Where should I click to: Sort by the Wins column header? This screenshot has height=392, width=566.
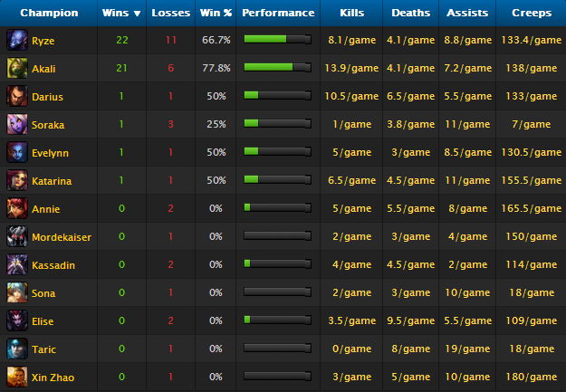click(121, 13)
